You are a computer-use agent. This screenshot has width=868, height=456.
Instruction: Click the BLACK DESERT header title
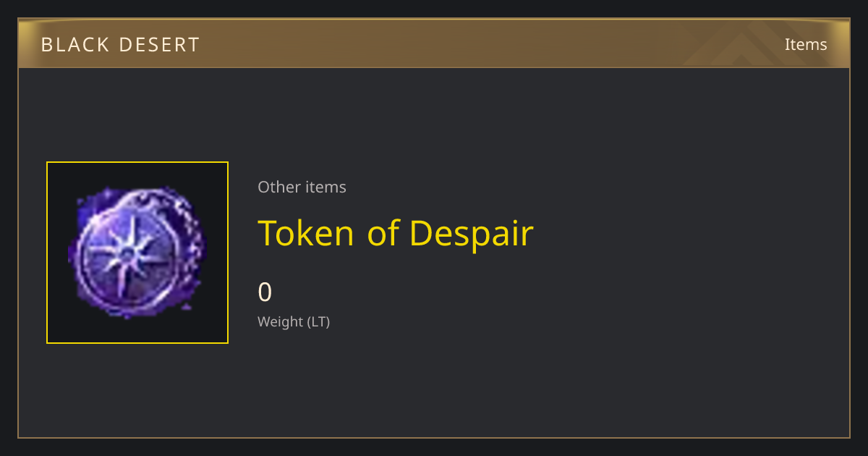click(120, 45)
